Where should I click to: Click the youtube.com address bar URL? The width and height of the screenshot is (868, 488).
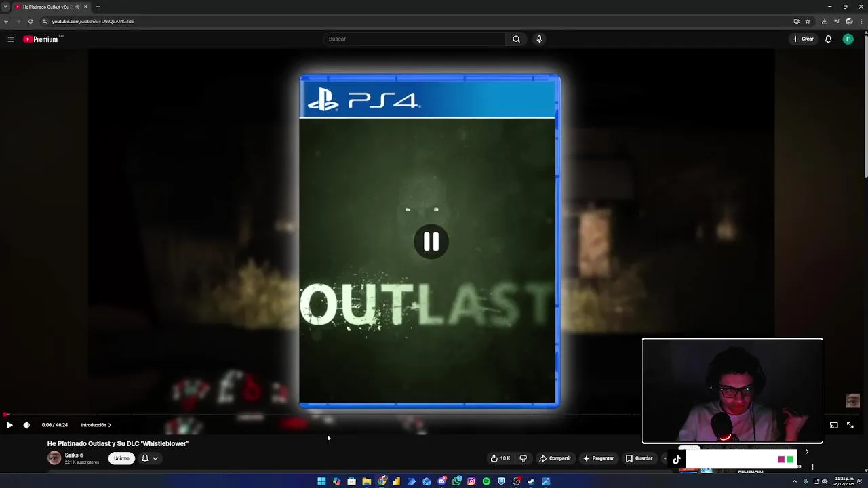click(x=93, y=21)
